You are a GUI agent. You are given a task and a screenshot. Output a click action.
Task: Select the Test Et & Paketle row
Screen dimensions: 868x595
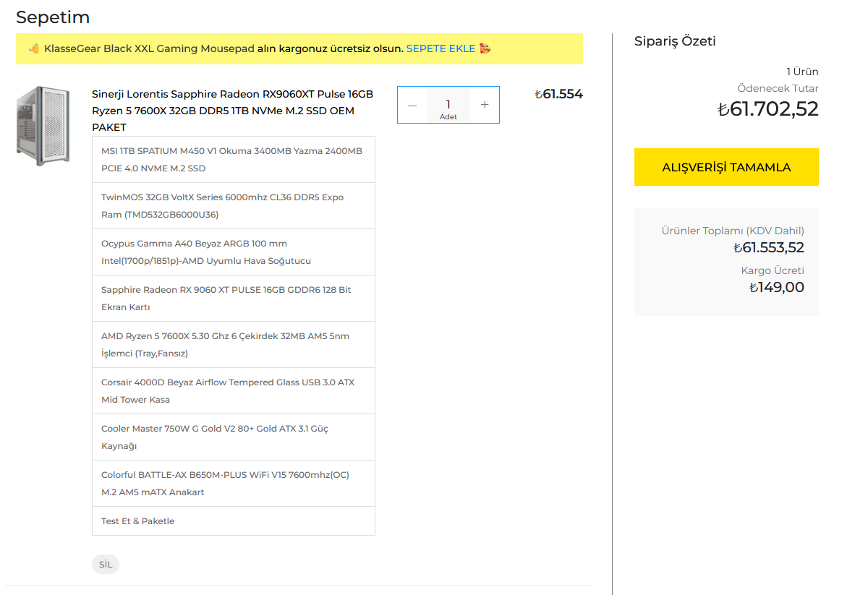pos(234,521)
